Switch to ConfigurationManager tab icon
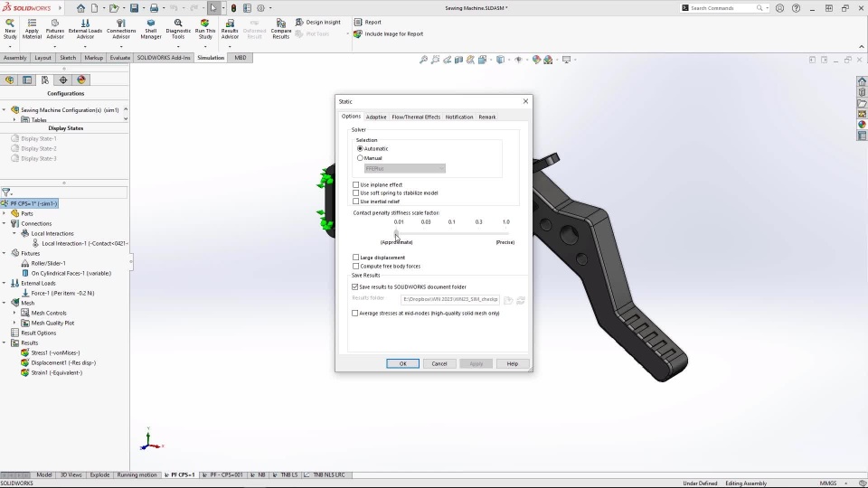This screenshot has height=488, width=868. (45, 80)
